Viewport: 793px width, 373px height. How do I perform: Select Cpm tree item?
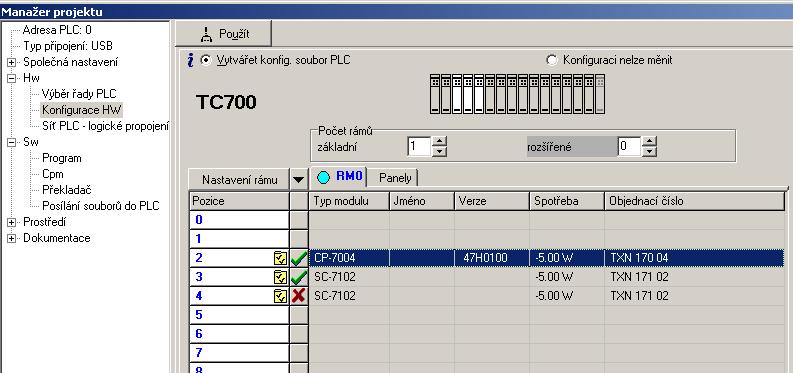click(53, 174)
